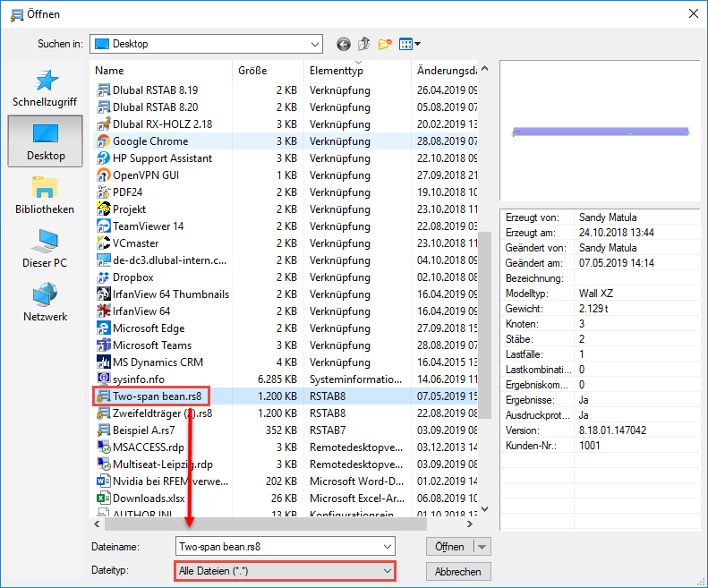Select the sysinfo.nfo file icon
The image size is (708, 588).
pyautogui.click(x=104, y=379)
